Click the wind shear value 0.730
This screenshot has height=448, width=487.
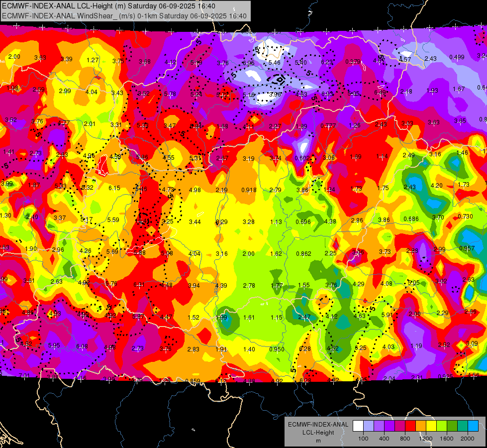click(x=465, y=217)
